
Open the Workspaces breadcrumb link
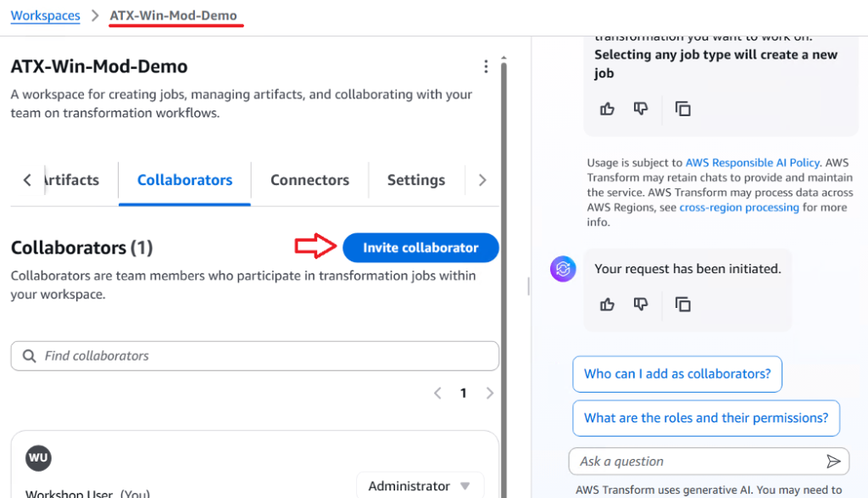point(46,16)
